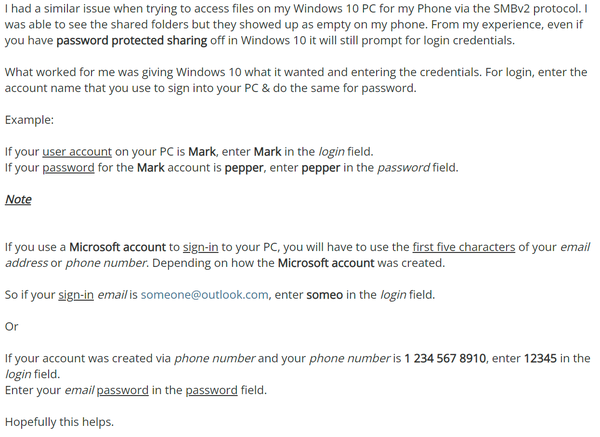Click bold "Microsoft account" after "If you use a"
600x437 pixels.
[117, 247]
